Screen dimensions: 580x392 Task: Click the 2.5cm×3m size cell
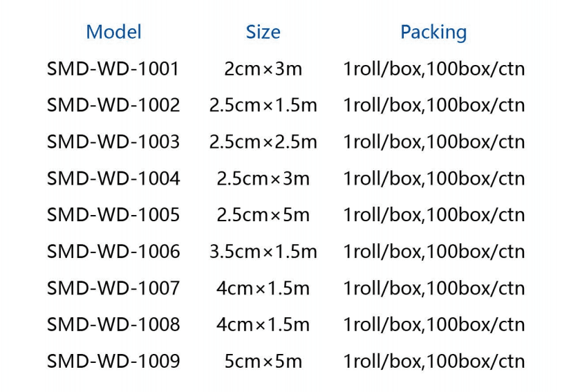(263, 178)
